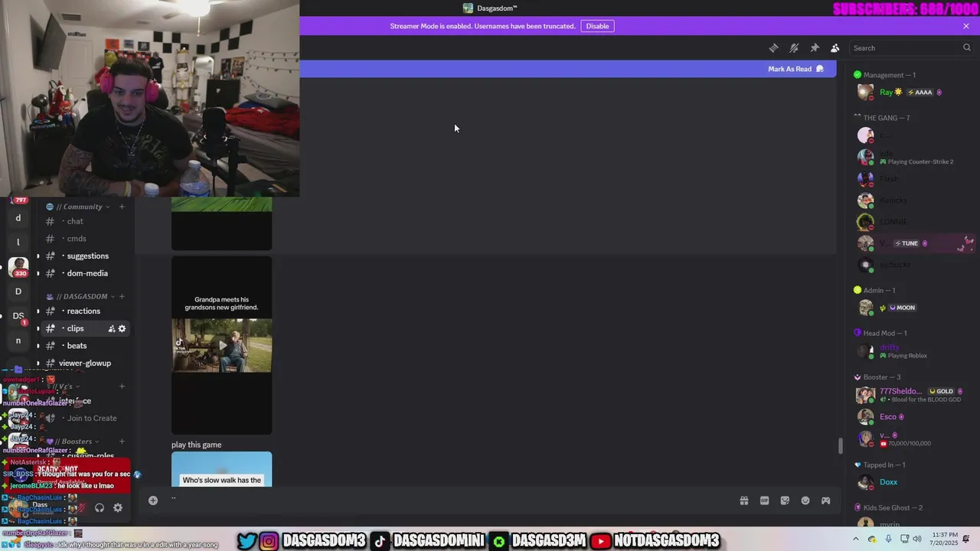Open the message attachment plus button
The width and height of the screenshot is (980, 551).
click(x=153, y=500)
